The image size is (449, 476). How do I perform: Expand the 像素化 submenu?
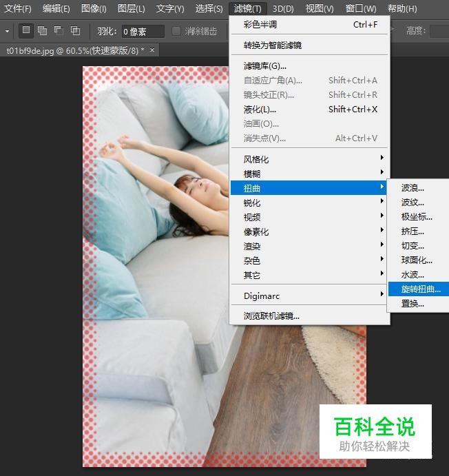point(309,231)
